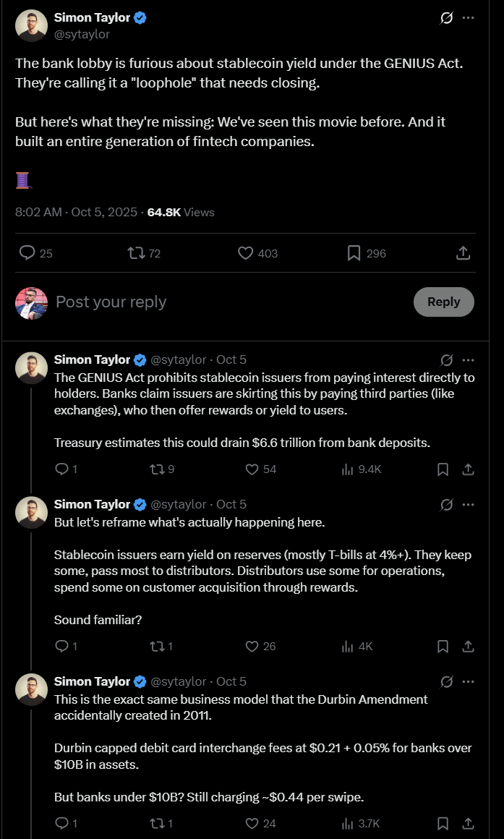The height and width of the screenshot is (839, 504).
Task: Open more options on the "reframe" reply
Action: (x=469, y=505)
